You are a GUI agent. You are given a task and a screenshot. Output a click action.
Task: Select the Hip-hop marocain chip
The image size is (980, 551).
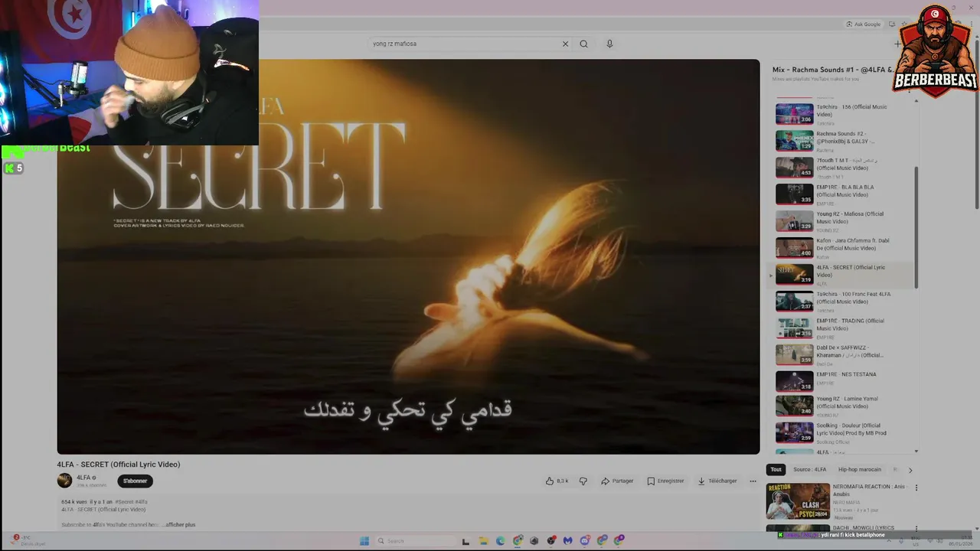pos(860,470)
